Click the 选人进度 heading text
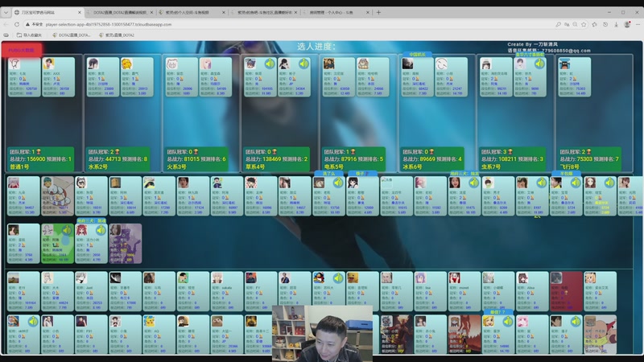 [x=316, y=47]
